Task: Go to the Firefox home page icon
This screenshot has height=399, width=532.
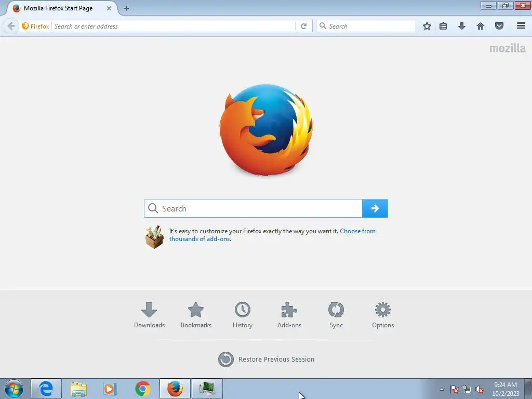Action: [x=481, y=26]
